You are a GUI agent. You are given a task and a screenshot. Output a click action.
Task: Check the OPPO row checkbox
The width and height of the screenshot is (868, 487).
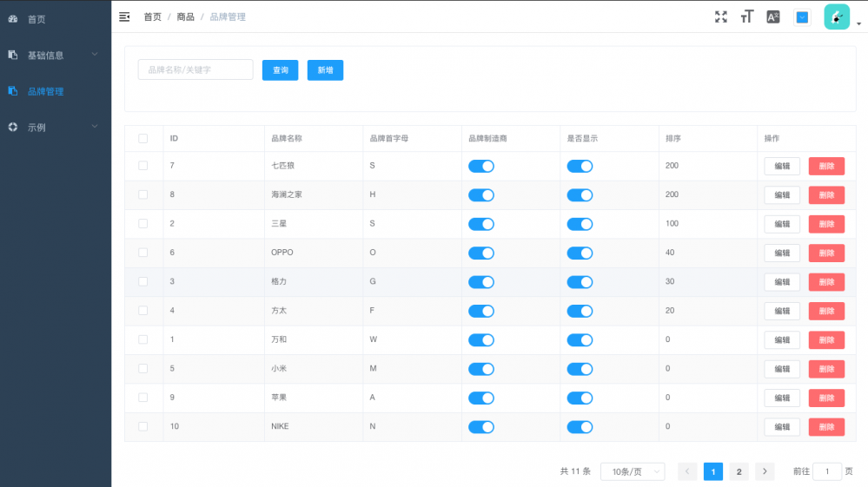(x=143, y=253)
